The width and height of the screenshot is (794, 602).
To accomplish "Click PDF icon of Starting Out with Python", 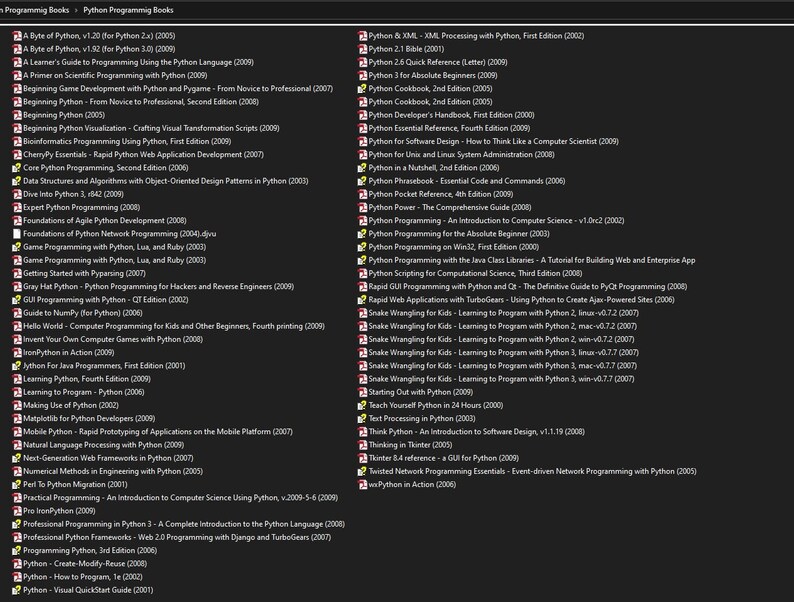I will click(x=363, y=392).
